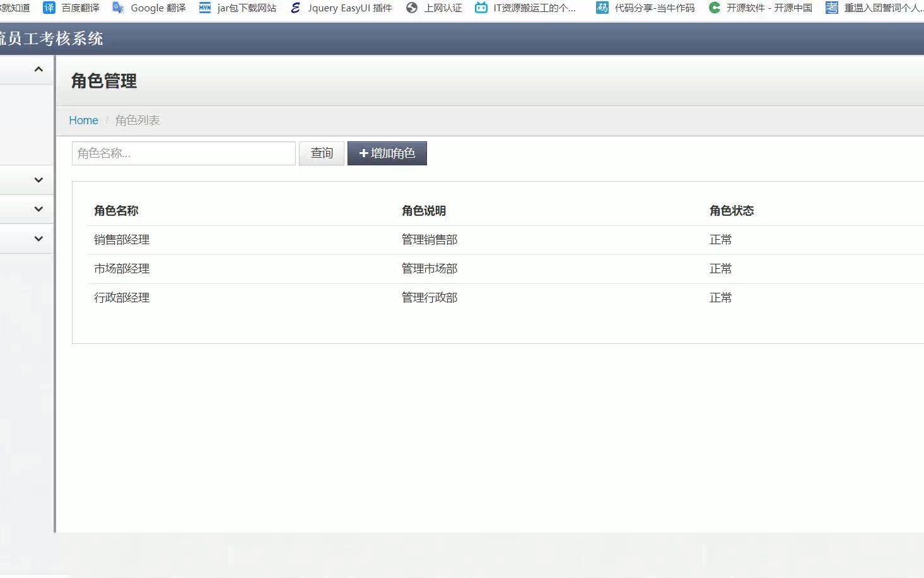Open the 百度翻译 bookmark icon
This screenshot has width=924, height=578.
(49, 8)
